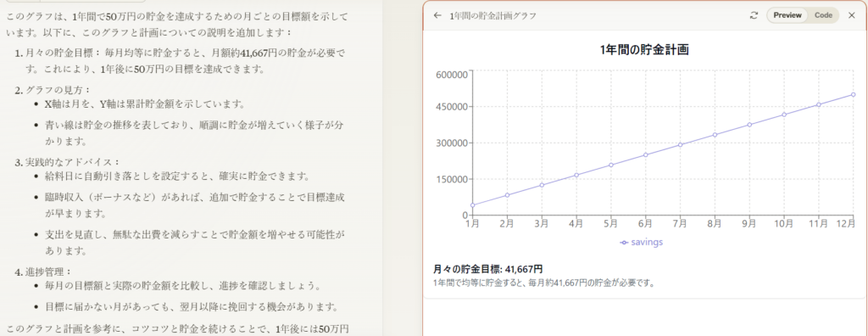Click the artifact title 1年間の貯金計画グラフ
The width and height of the screenshot is (868, 336).
coord(492,16)
